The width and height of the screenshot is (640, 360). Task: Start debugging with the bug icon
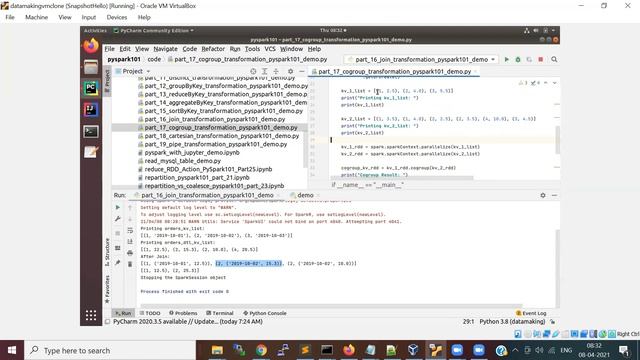[518, 59]
